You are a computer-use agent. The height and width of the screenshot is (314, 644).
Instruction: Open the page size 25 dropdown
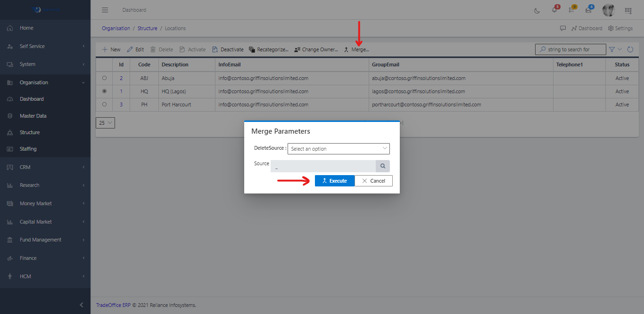[x=105, y=123]
